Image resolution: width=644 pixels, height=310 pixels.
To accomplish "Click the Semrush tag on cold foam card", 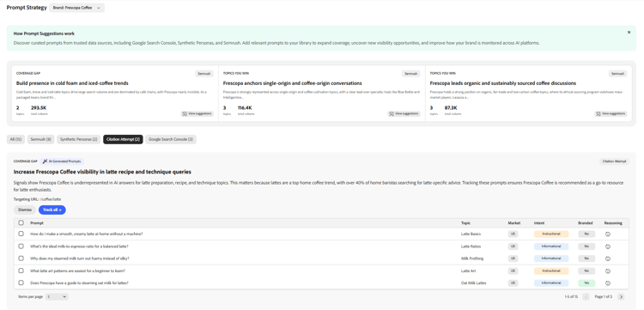I will click(x=204, y=74).
